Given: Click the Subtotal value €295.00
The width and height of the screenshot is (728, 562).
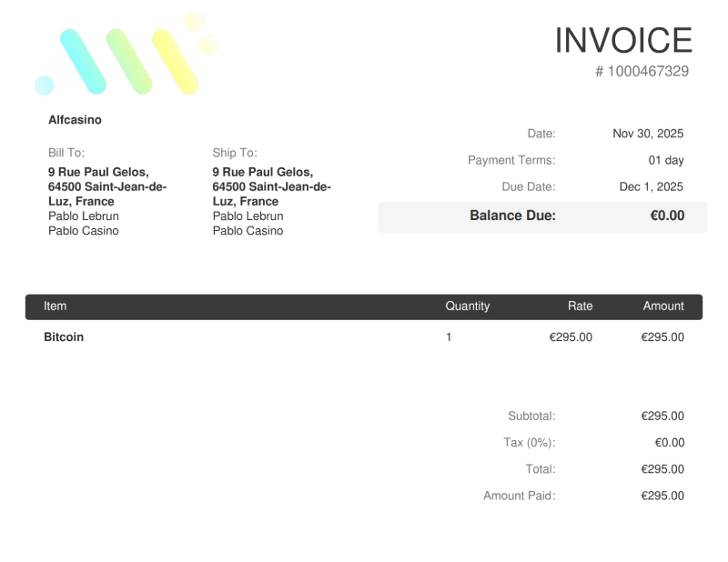Looking at the screenshot, I should click(662, 416).
